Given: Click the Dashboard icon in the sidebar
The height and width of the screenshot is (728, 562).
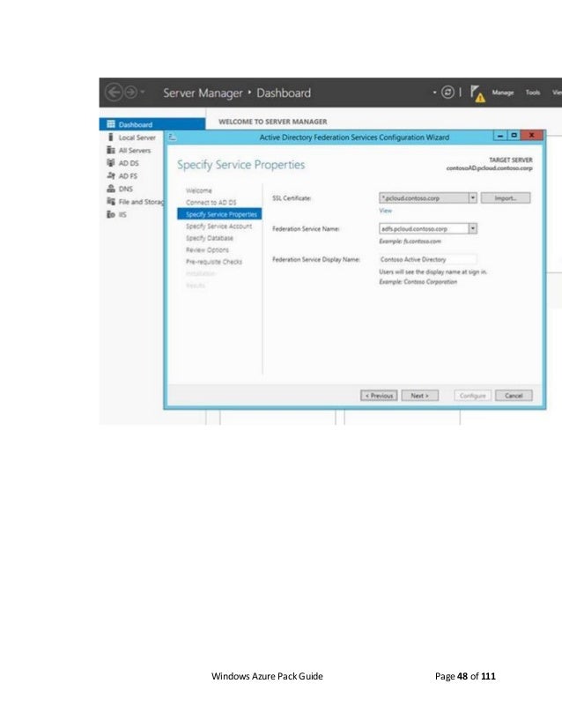Looking at the screenshot, I should tap(111, 124).
